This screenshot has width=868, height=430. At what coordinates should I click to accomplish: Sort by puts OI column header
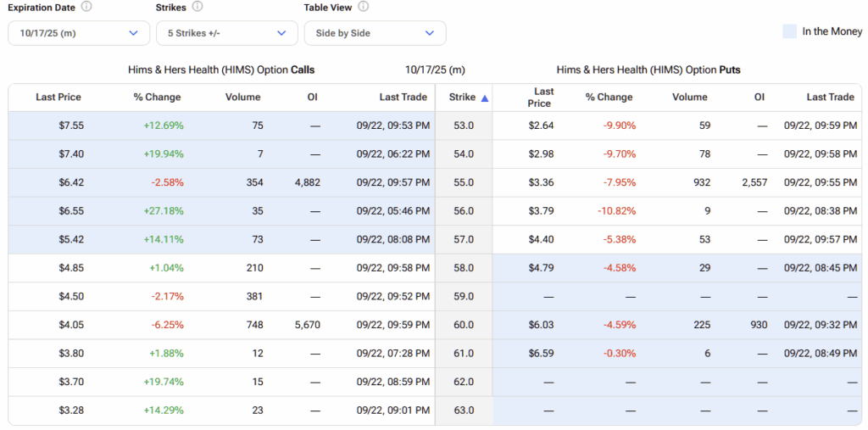pyautogui.click(x=759, y=98)
